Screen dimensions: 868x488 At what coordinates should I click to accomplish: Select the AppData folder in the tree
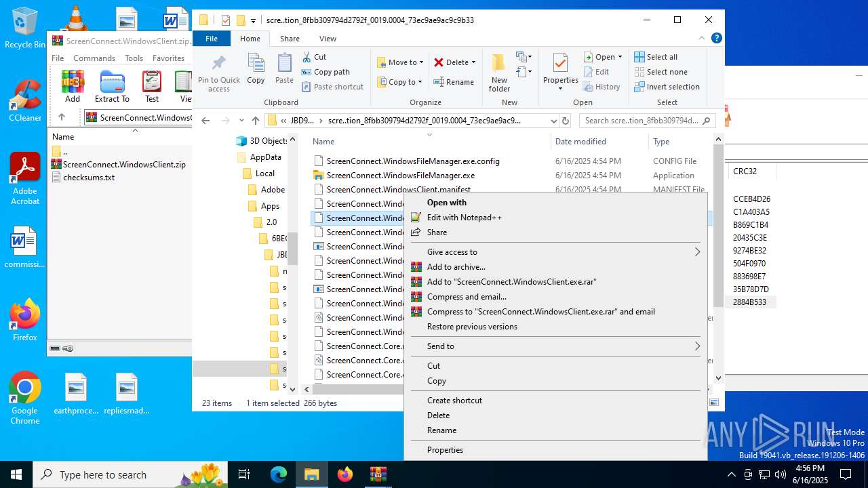coord(265,157)
